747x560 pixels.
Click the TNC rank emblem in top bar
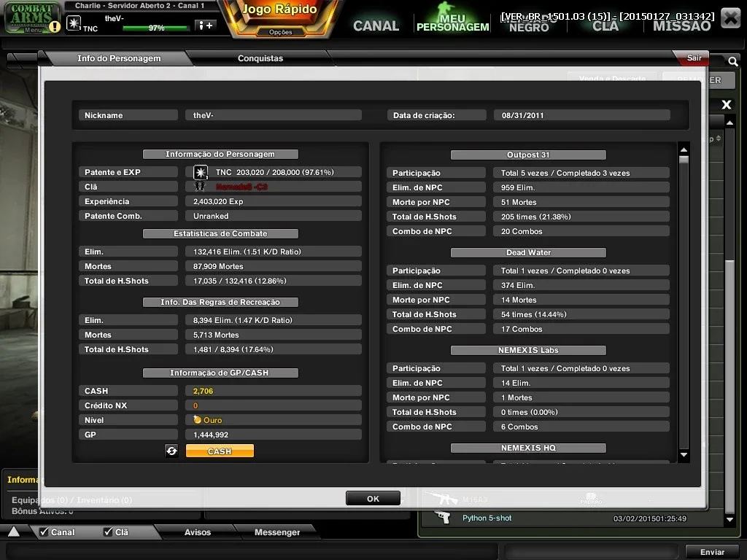tap(74, 23)
